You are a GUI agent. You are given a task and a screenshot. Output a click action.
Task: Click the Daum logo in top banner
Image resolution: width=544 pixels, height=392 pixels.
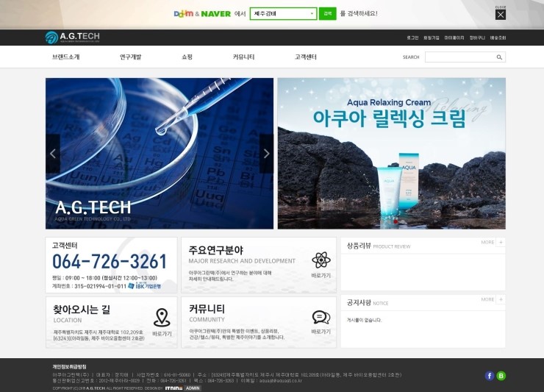click(x=183, y=13)
